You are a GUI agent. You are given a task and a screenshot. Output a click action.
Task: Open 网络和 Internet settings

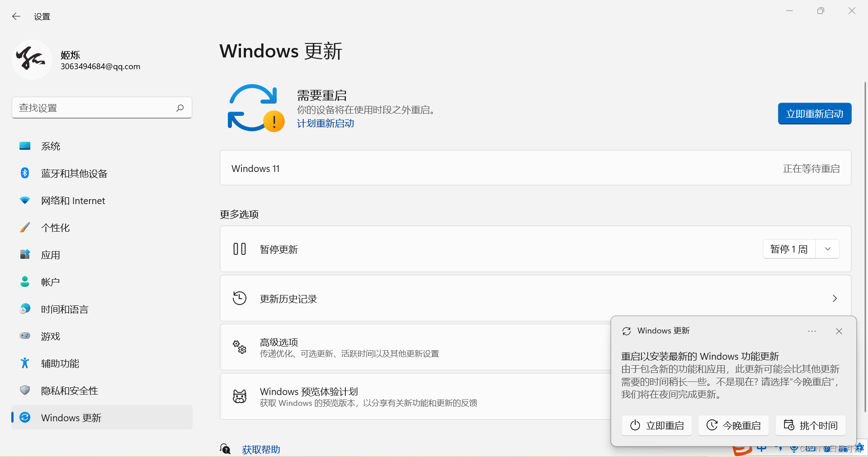[x=102, y=200]
